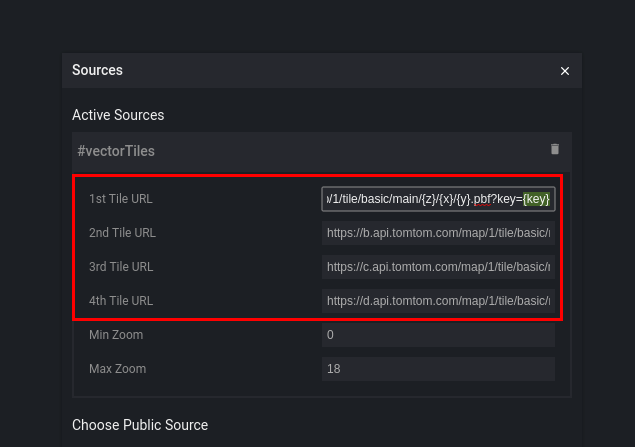Image resolution: width=635 pixels, height=447 pixels.
Task: Click the Choose Public Source heading
Action: click(140, 425)
